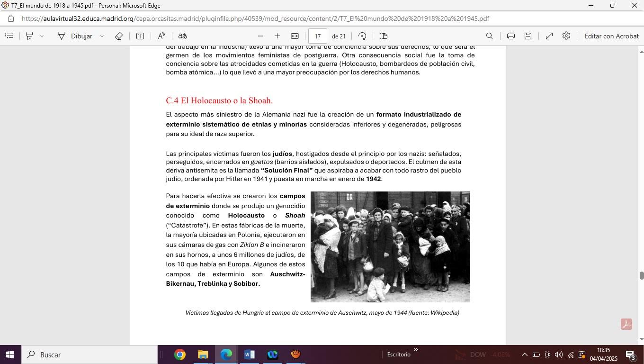Screen dimensions: 644x364
Task: Expand the Escritorio toolbar chevron
Action: [416, 350]
